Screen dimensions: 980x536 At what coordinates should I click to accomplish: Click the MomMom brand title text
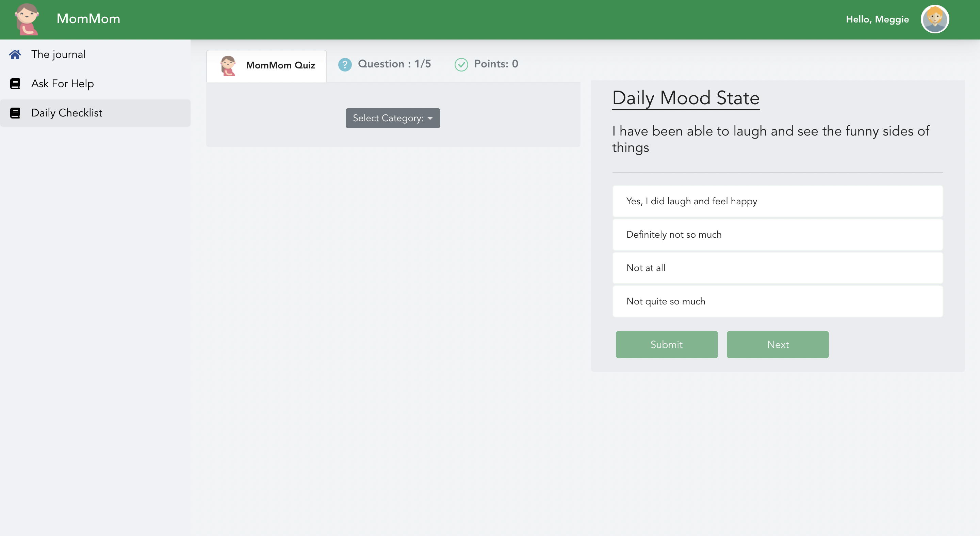tap(88, 19)
